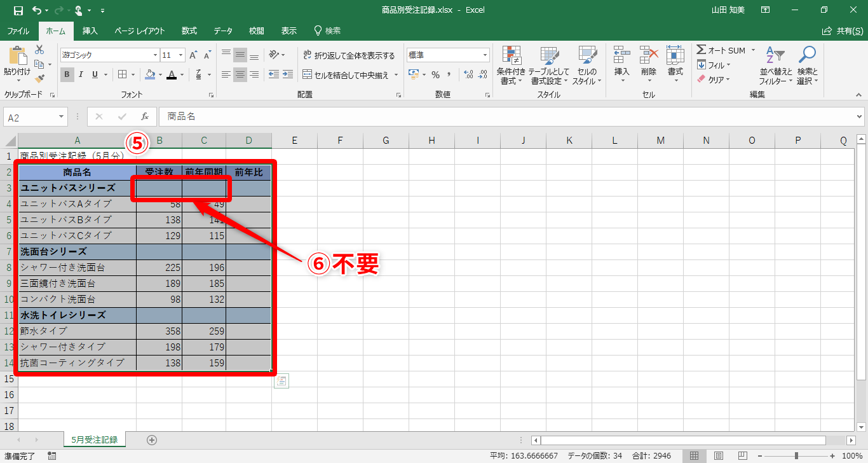868x463 pixels.
Task: Apply the fill color bucket swatch
Action: pyautogui.click(x=150, y=74)
